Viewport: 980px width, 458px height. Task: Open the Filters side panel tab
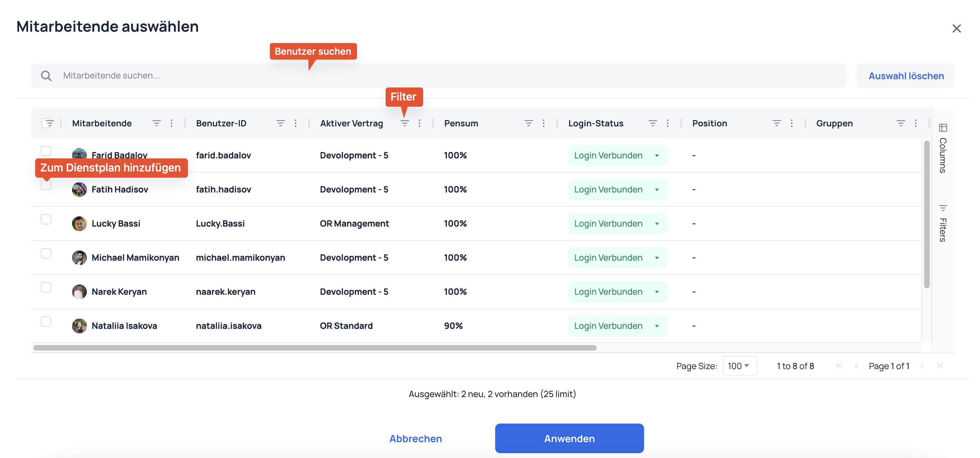pos(943,223)
